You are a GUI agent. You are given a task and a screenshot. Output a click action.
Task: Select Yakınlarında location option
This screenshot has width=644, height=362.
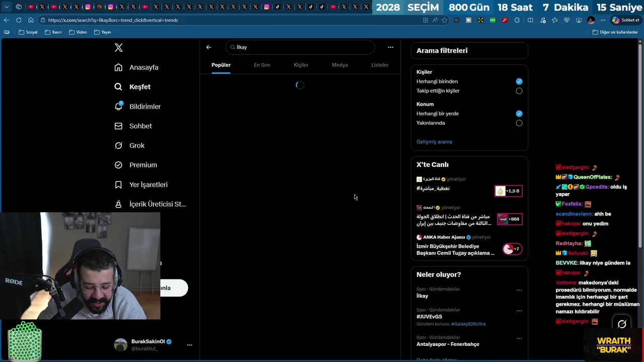519,123
